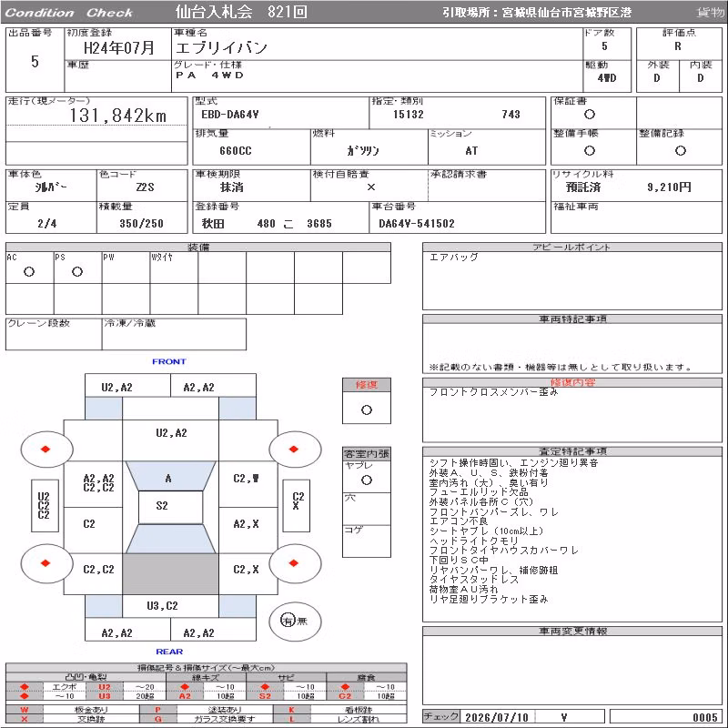Screen dimensions: 728x728
Task: Click the red diamond in the front-left tire oval
Action: click(x=45, y=449)
